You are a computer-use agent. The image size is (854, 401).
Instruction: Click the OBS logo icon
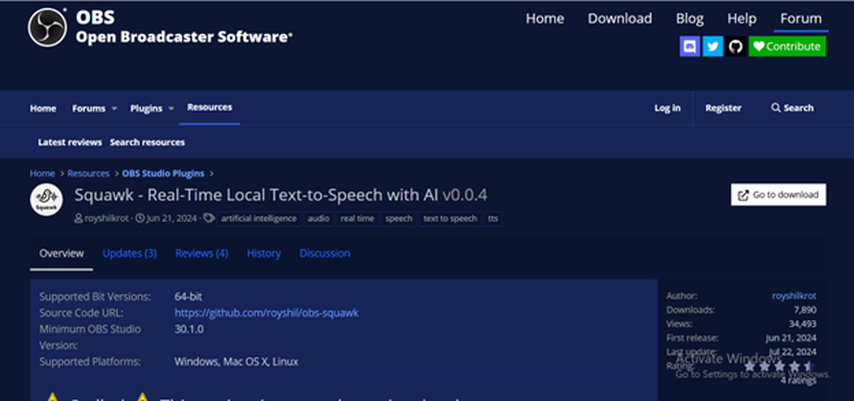pos(47,27)
